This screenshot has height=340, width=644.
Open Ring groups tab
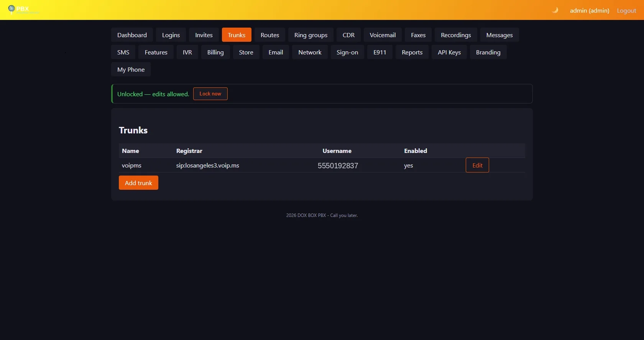(x=311, y=35)
